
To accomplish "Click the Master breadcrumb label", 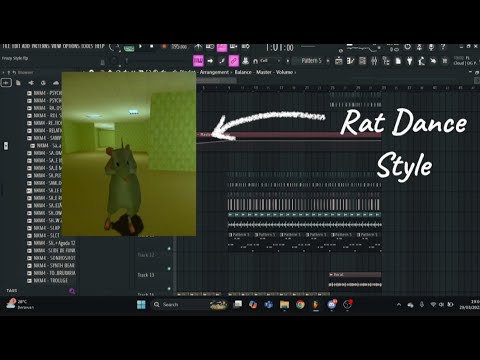I will (x=263, y=72).
